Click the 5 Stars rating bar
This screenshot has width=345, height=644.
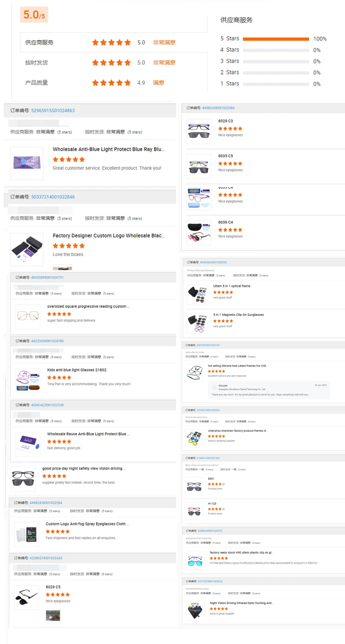[276, 39]
